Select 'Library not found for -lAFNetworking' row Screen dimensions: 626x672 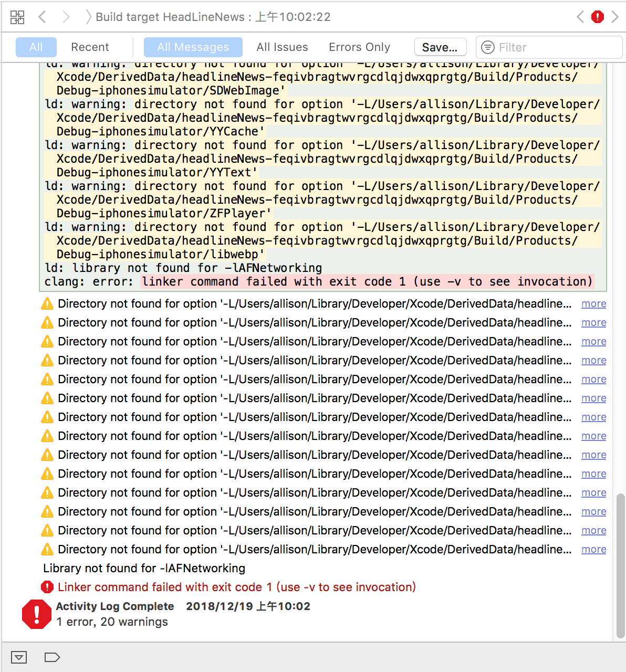tap(144, 569)
